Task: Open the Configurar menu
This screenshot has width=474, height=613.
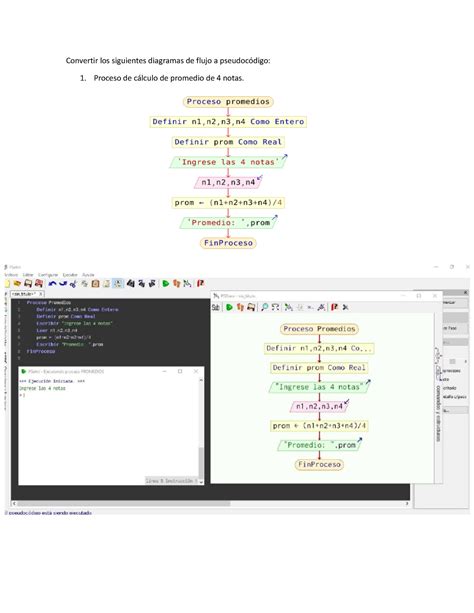Action: (x=48, y=275)
